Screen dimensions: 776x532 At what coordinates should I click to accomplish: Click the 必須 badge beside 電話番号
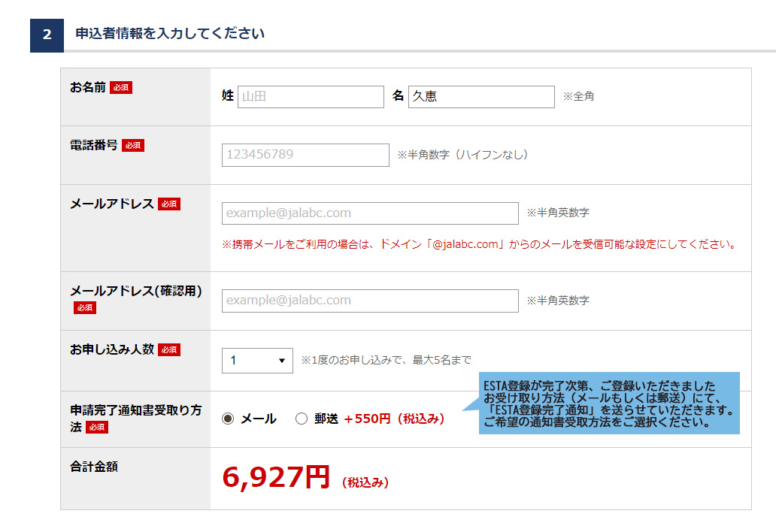[133, 146]
